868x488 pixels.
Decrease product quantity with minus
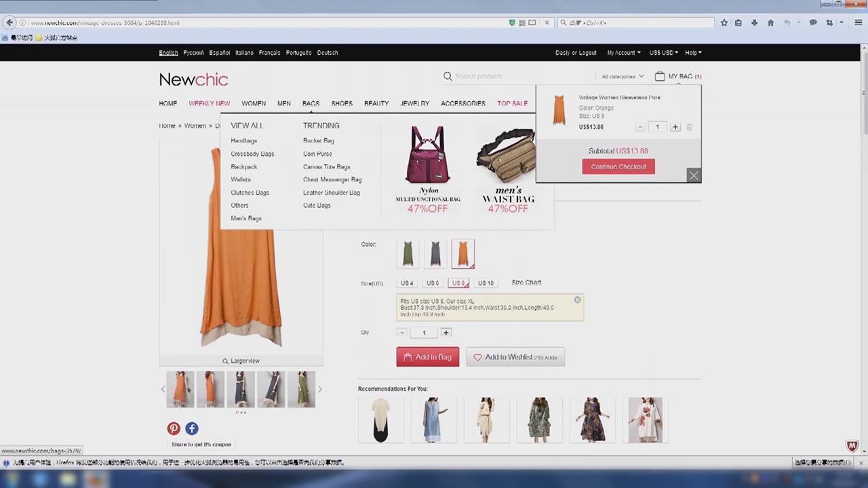(402, 333)
